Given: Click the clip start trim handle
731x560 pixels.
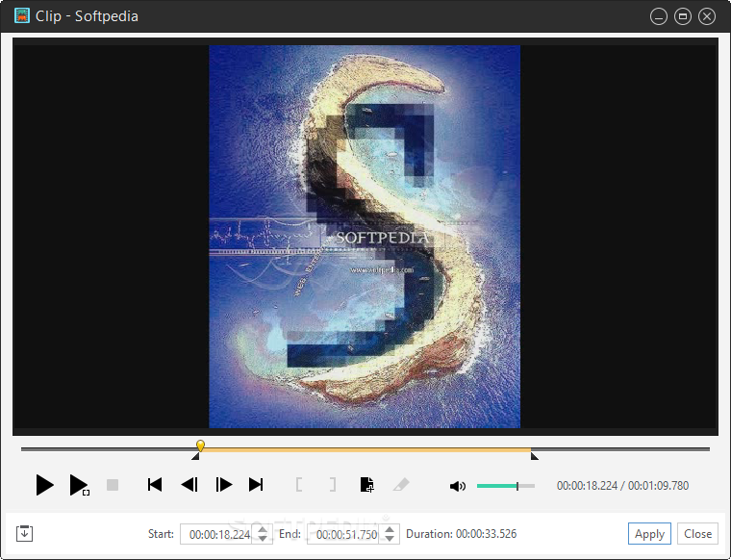Looking at the screenshot, I should pyautogui.click(x=196, y=456).
